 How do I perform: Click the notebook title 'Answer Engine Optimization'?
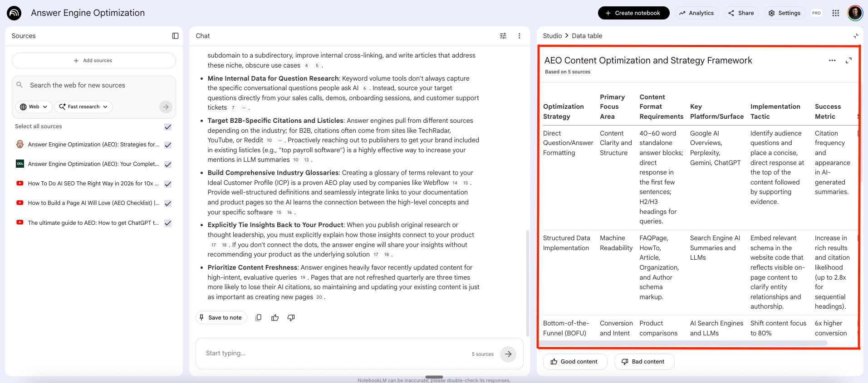pyautogui.click(x=88, y=13)
